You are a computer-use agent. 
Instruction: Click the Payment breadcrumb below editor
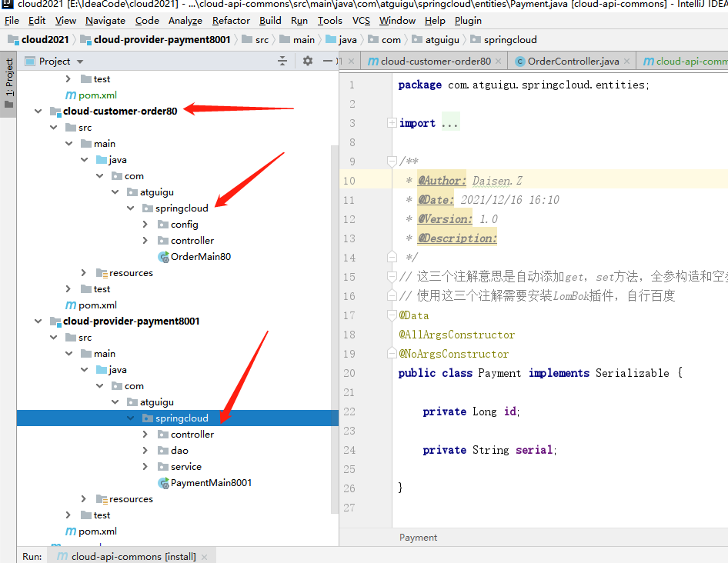[418, 538]
